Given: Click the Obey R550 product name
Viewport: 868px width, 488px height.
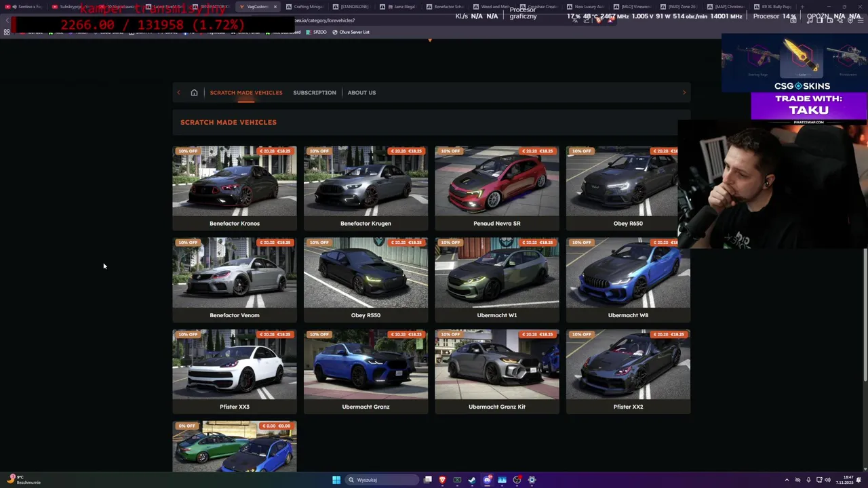Looking at the screenshot, I should pos(366,315).
